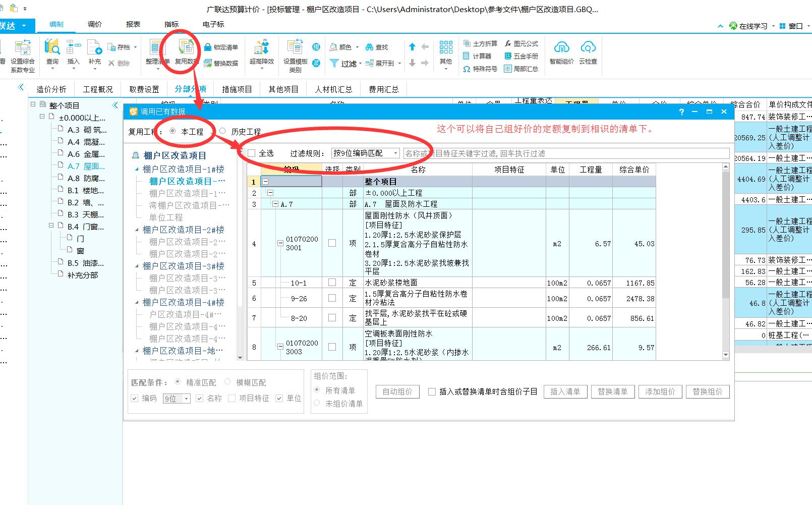Screen dimensions: 812x505
Task: Click the 替换组价 button
Action: tap(708, 391)
